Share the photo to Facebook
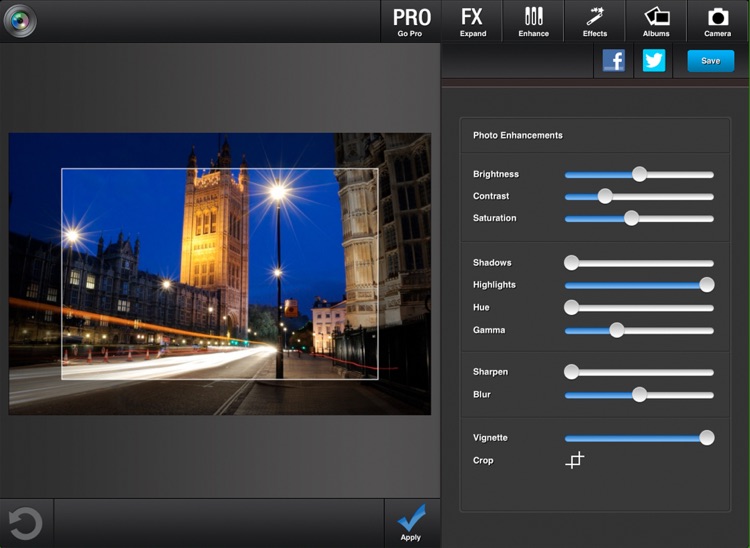750x548 pixels. pyautogui.click(x=614, y=61)
